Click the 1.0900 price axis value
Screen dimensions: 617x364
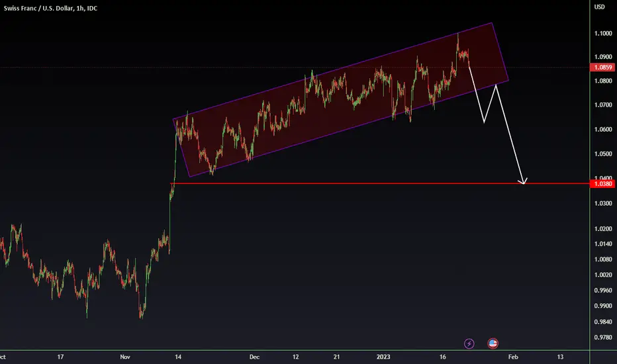(603, 57)
